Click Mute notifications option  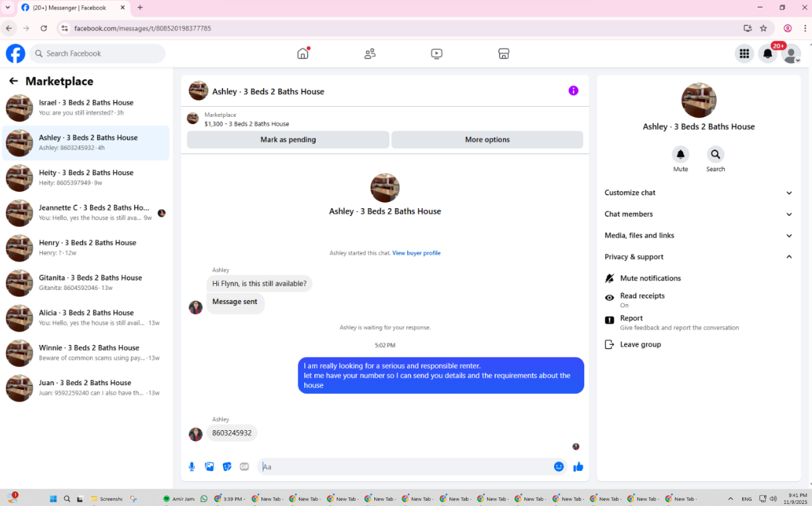(698, 278)
